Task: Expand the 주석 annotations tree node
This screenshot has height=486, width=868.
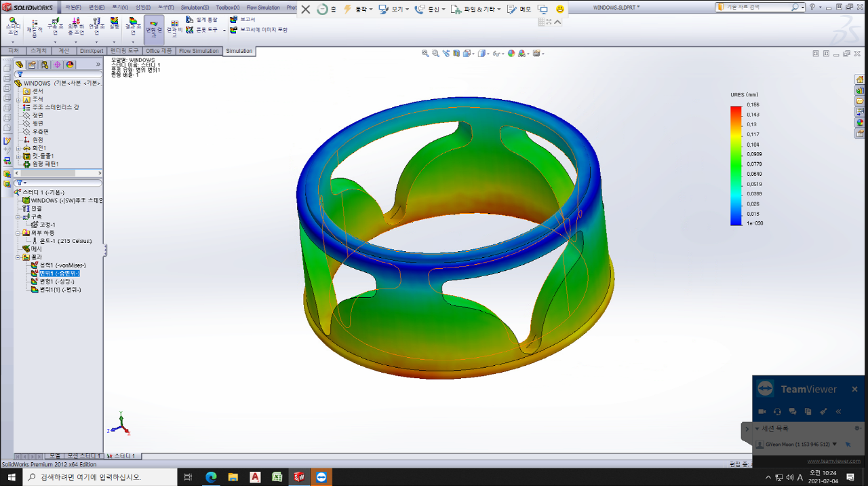Action: pyautogui.click(x=19, y=99)
